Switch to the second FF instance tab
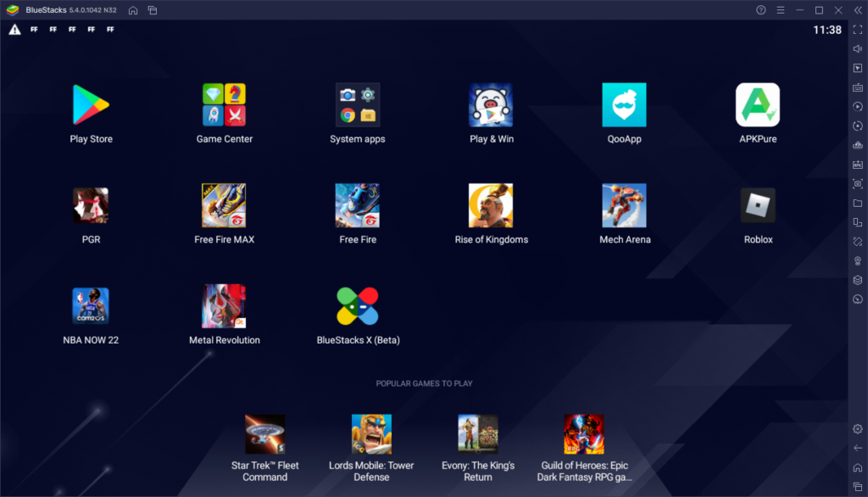The width and height of the screenshot is (868, 497). (x=53, y=29)
